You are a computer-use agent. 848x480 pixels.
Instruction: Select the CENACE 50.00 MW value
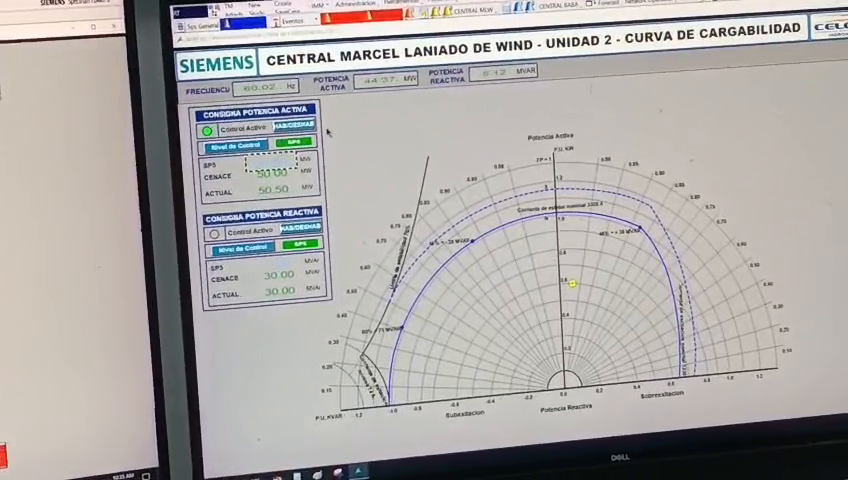click(x=272, y=174)
